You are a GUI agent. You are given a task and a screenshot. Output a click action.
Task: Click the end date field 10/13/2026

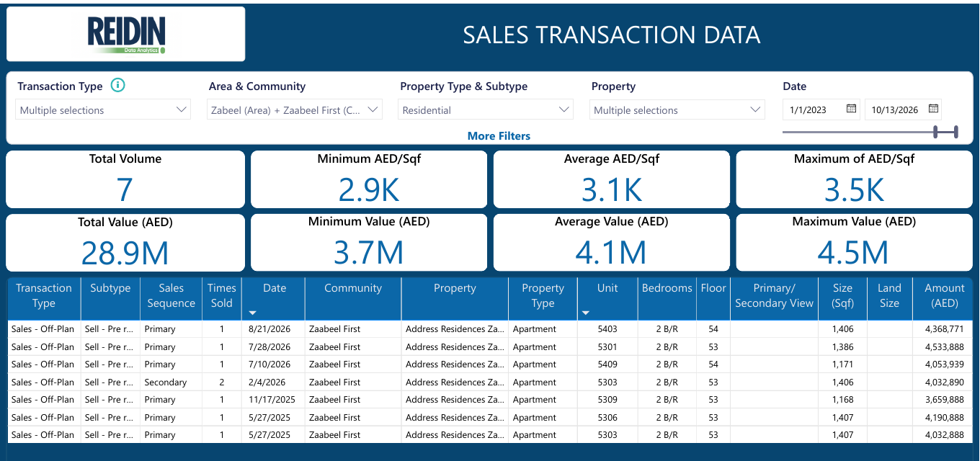(903, 110)
